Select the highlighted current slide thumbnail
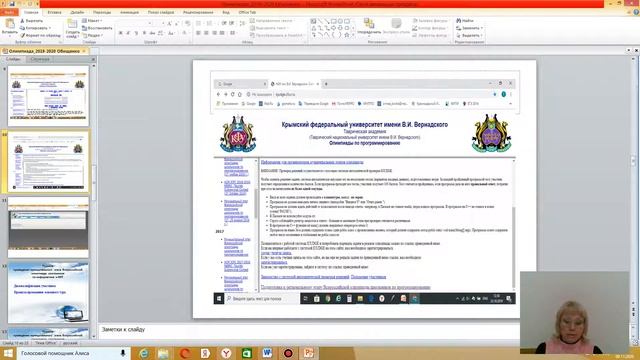 pos(48,162)
